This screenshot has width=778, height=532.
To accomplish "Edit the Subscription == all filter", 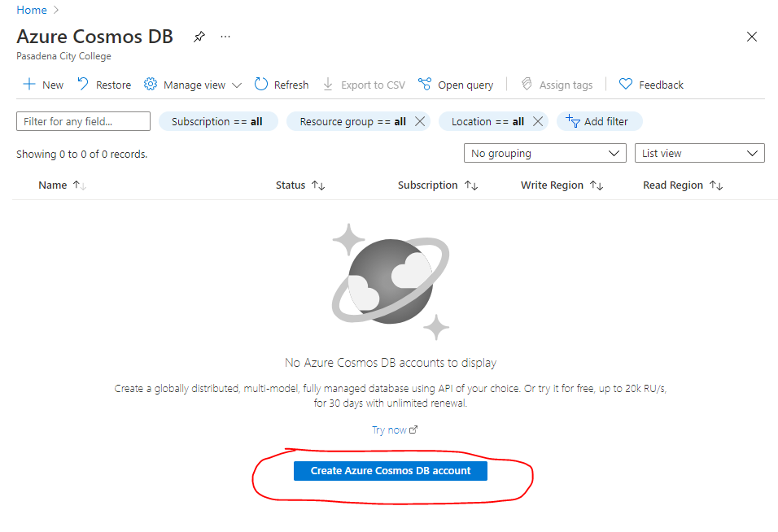I will pyautogui.click(x=217, y=121).
